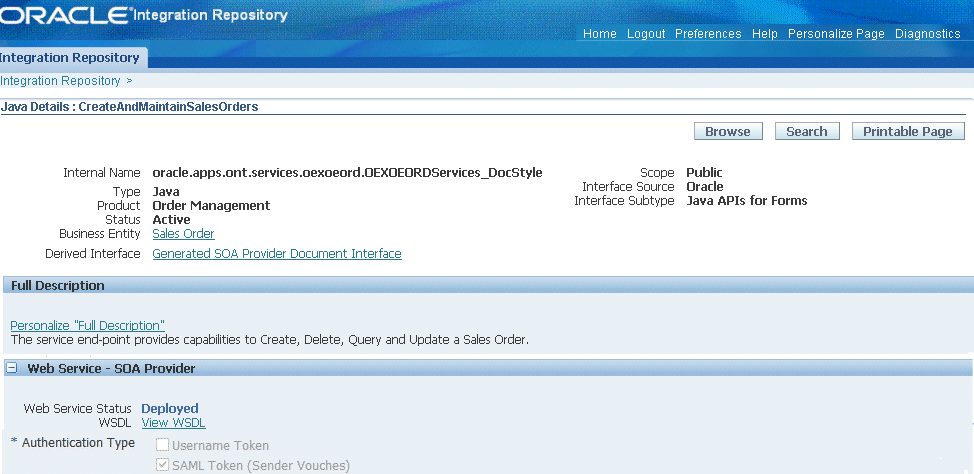Toggle the Username Token checkbox

coord(162,445)
